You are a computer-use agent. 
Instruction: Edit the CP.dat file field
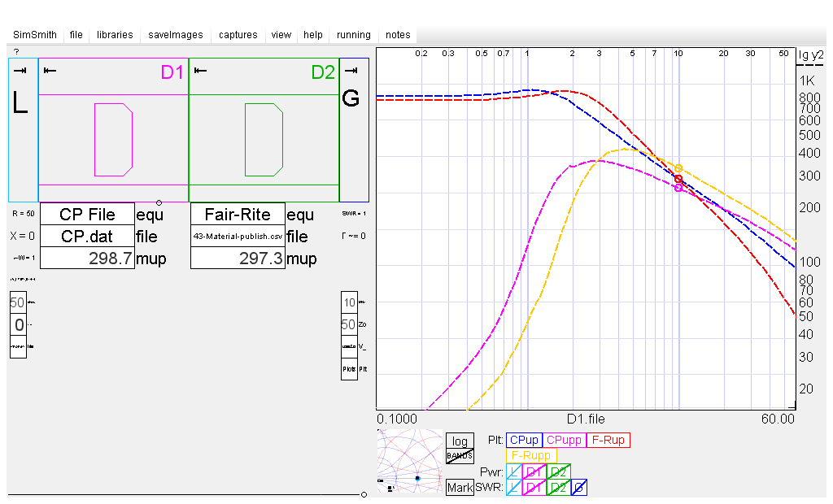pyautogui.click(x=87, y=237)
